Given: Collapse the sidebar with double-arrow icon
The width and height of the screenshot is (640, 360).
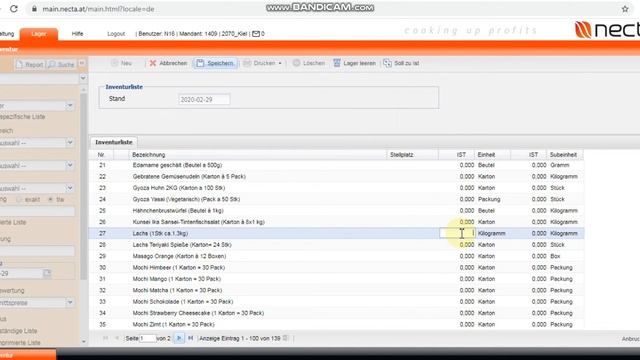Looking at the screenshot, I should tap(82, 63).
